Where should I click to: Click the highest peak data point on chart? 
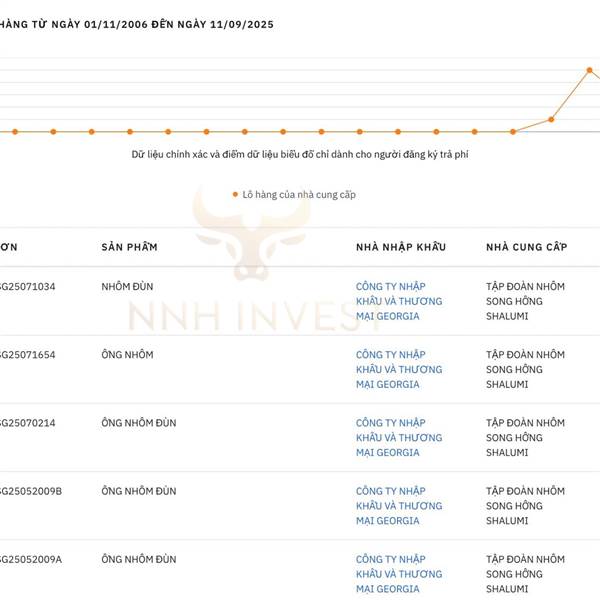pyautogui.click(x=589, y=70)
